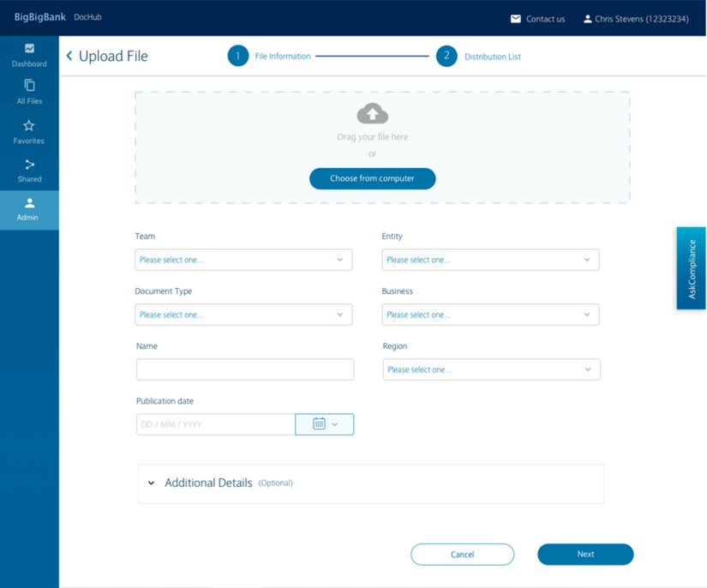Click the Contact us envelope icon
The image size is (707, 588).
point(515,19)
